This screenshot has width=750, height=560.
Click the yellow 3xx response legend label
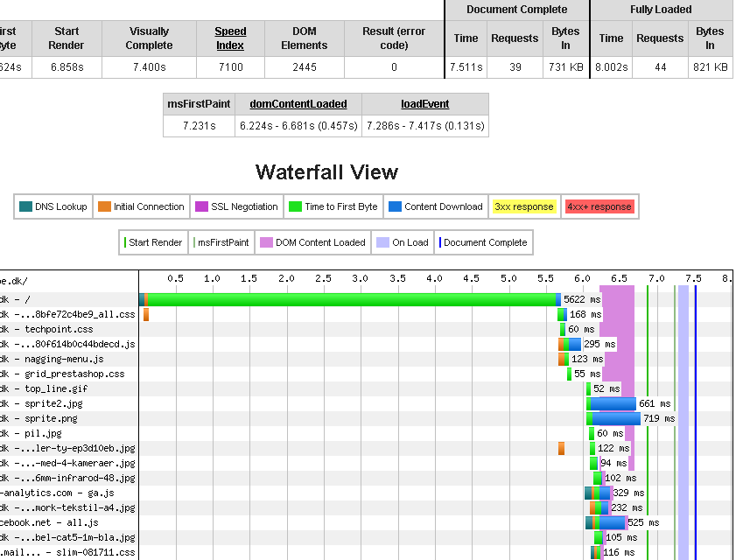click(x=524, y=206)
